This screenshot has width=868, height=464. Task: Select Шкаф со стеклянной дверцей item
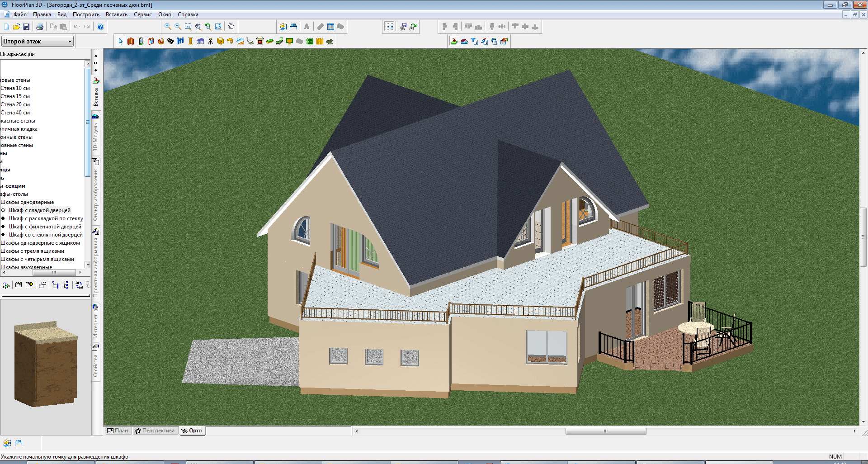46,235
